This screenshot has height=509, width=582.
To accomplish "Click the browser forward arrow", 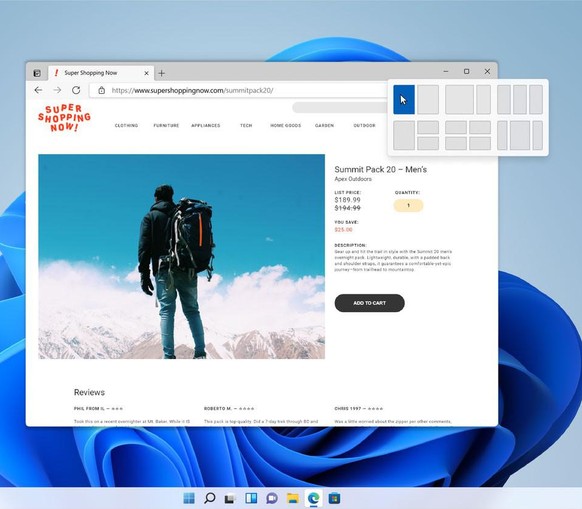I will 57,90.
